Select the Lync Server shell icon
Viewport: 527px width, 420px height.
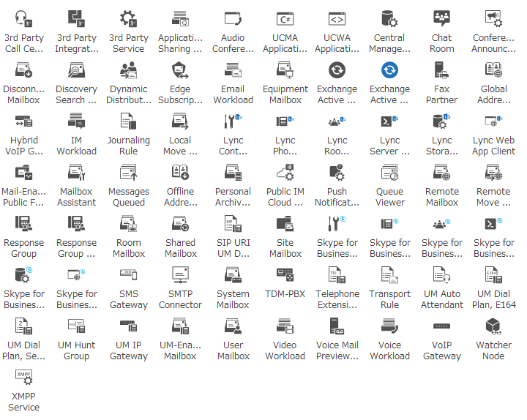[x=389, y=121]
